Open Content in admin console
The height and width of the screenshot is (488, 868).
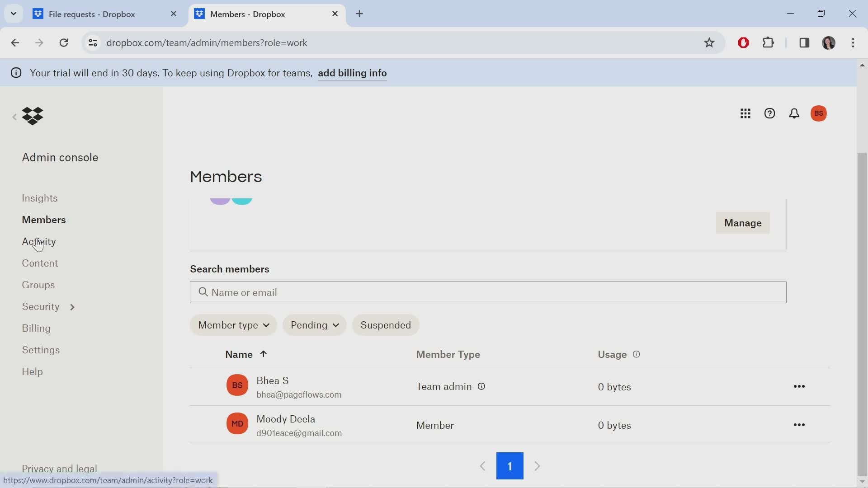pyautogui.click(x=40, y=263)
